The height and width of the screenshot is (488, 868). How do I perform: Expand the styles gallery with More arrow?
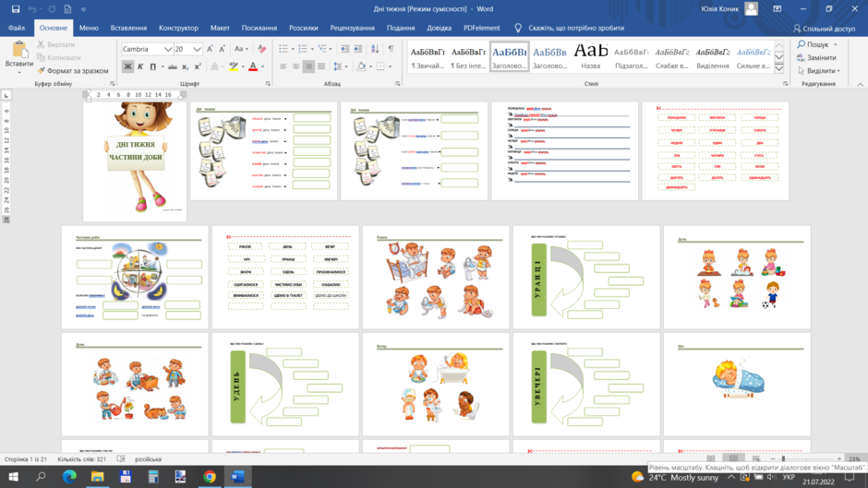tap(778, 68)
